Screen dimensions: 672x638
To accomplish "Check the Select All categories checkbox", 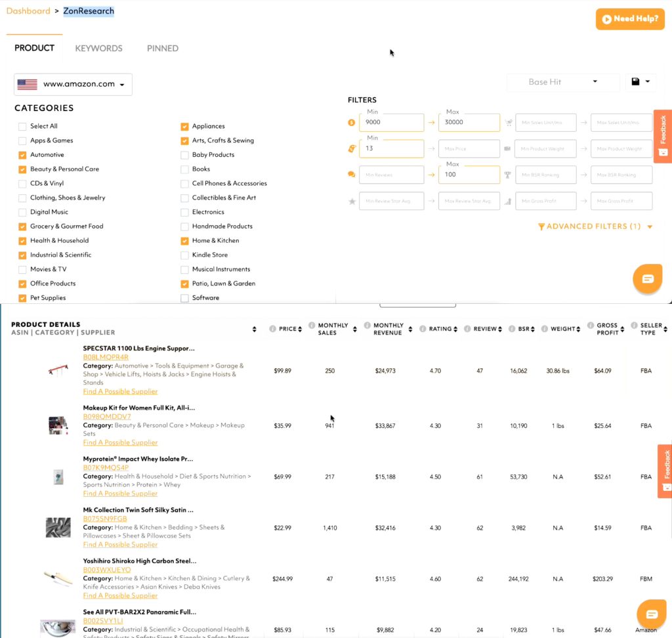I will (22, 127).
